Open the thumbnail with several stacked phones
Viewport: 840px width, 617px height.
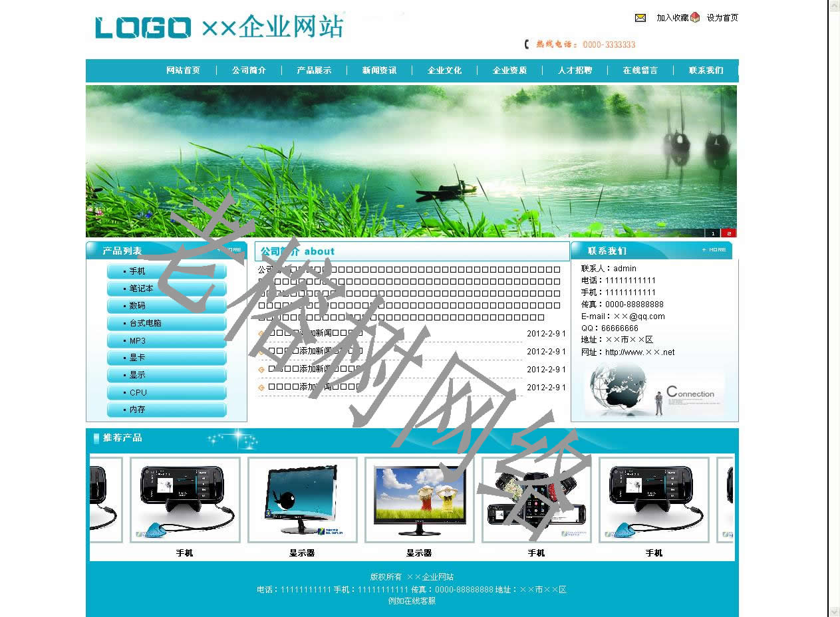[537, 500]
